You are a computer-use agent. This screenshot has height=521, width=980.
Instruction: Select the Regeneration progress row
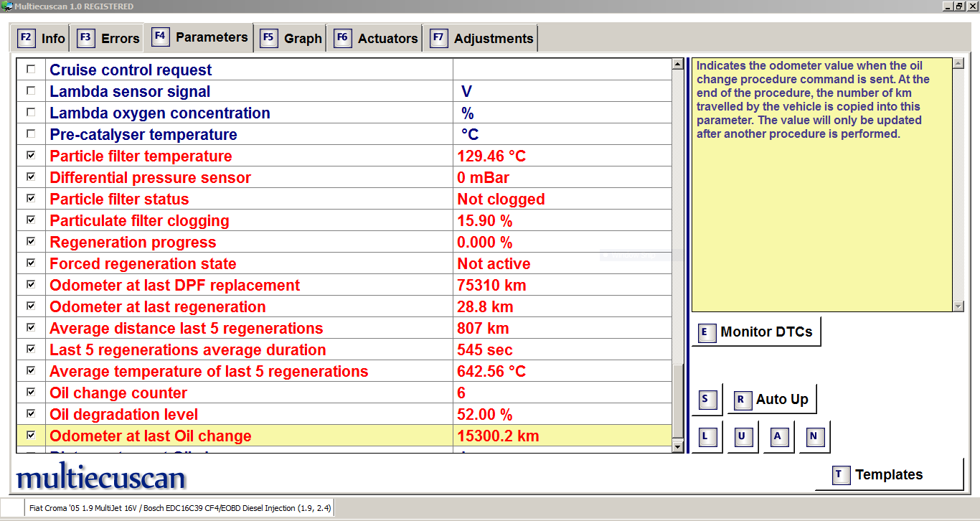(x=133, y=243)
